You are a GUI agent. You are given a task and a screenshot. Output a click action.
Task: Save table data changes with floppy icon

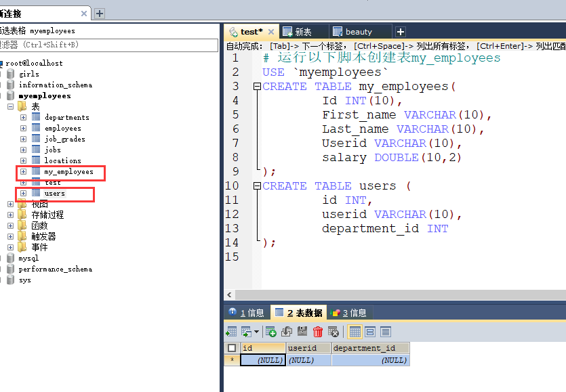coord(302,332)
